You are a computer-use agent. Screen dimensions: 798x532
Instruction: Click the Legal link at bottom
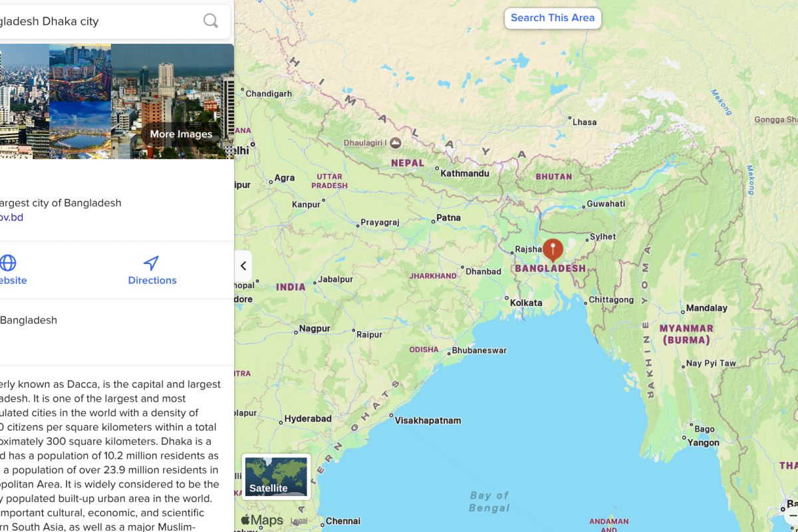click(x=299, y=521)
